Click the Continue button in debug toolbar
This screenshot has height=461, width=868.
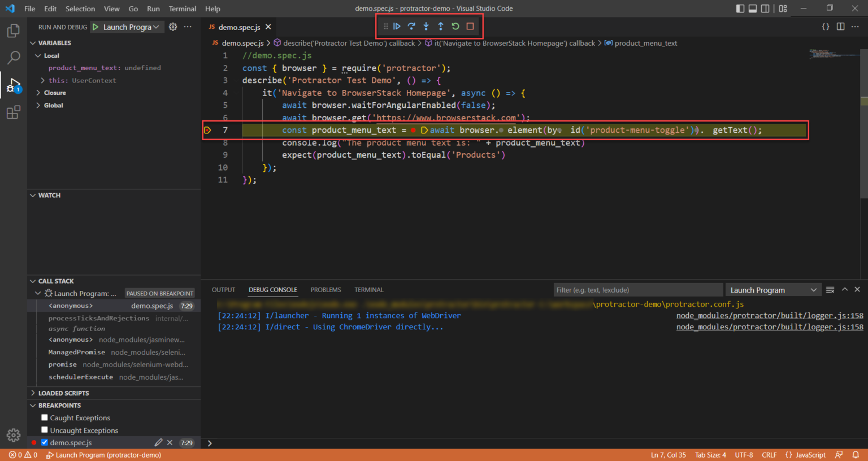(397, 27)
